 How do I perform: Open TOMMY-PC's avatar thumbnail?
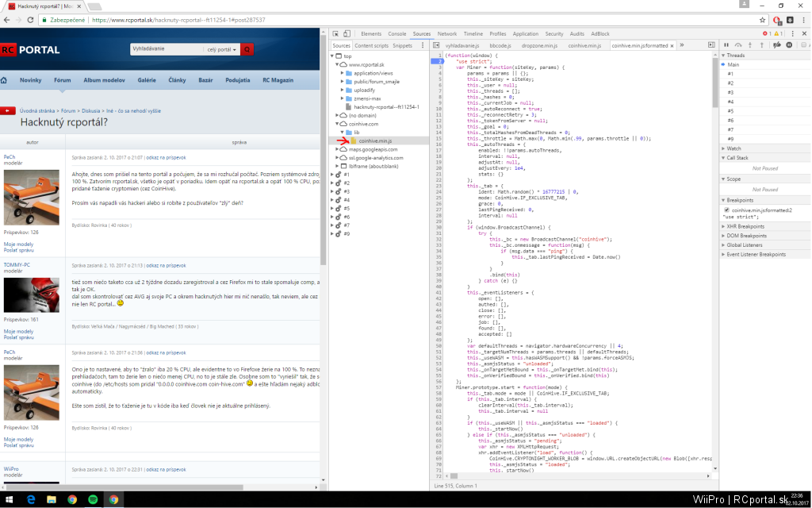tap(32, 295)
